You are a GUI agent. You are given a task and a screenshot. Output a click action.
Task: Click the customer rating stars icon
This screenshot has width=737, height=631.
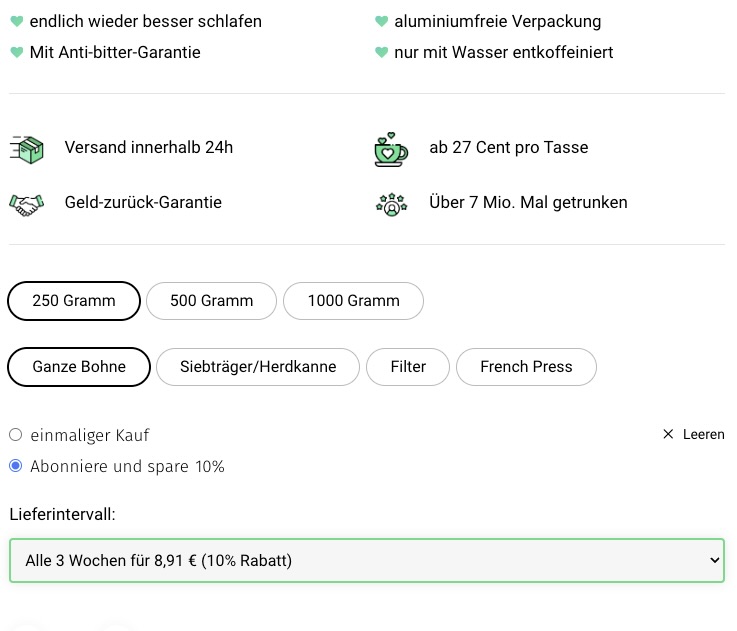tap(391, 203)
